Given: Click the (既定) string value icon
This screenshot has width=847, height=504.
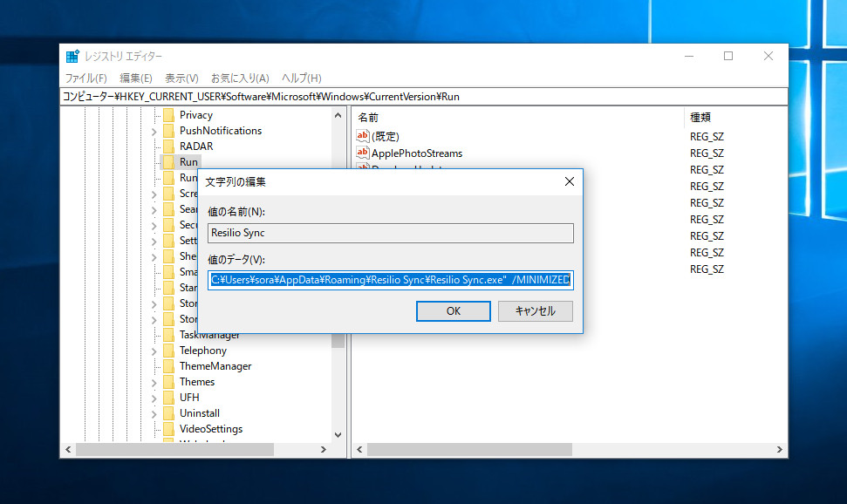Looking at the screenshot, I should [x=363, y=136].
